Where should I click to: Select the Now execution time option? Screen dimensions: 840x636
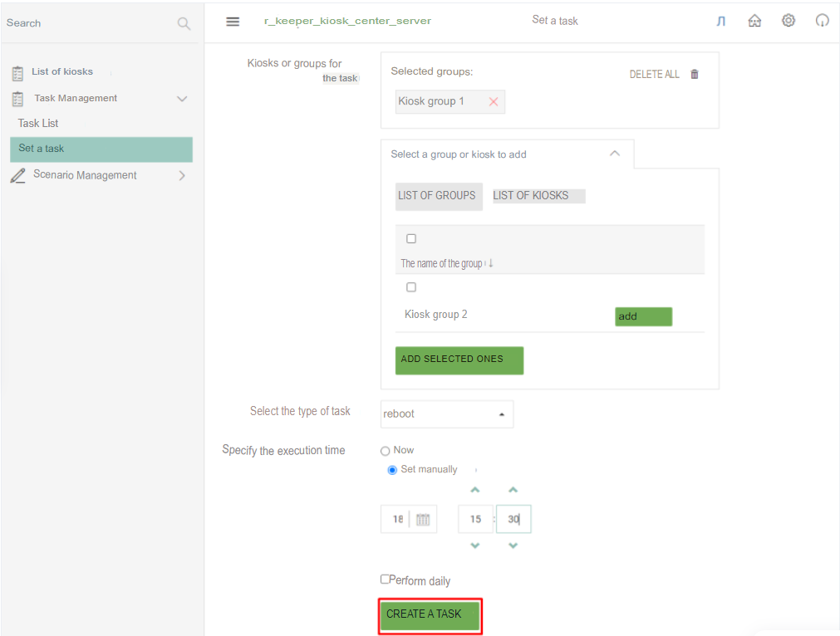(385, 451)
